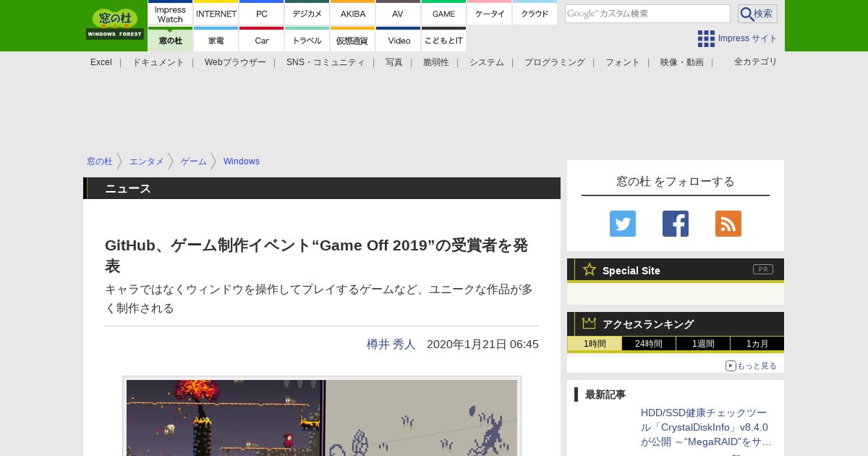
Task: Open author 樽井 秀人 link
Action: pos(391,345)
